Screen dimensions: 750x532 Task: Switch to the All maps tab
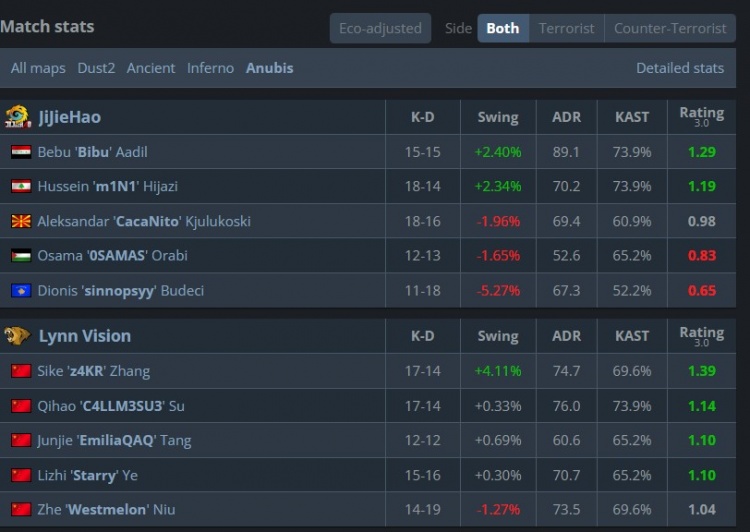38,68
